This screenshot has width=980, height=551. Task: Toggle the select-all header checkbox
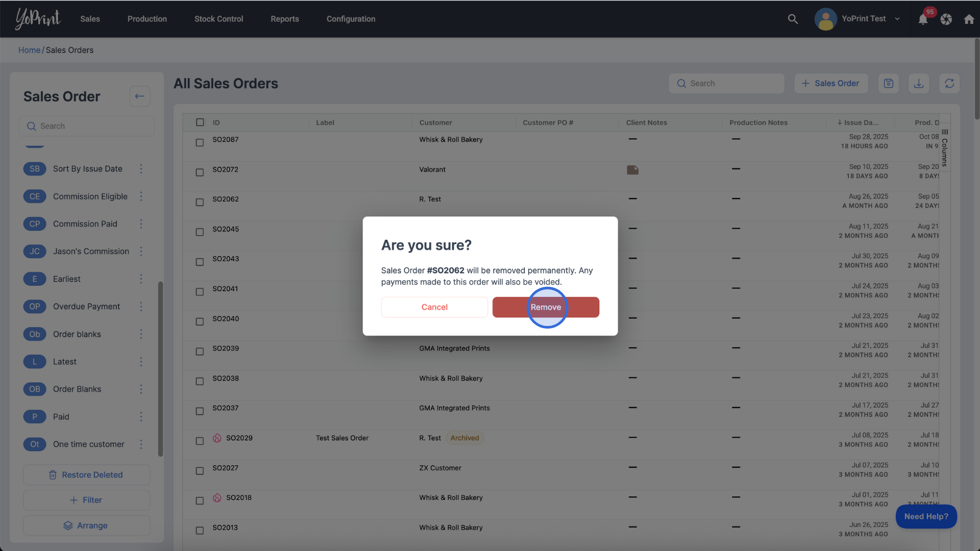[200, 122]
